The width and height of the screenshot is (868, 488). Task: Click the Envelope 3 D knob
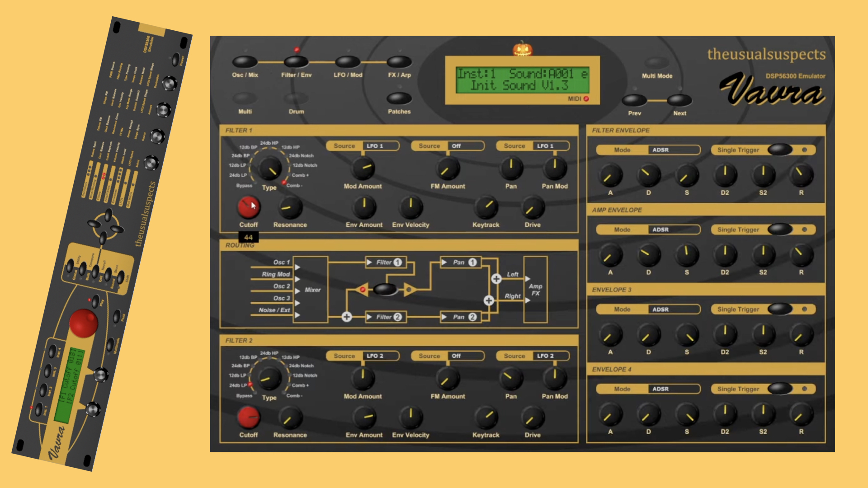648,335
